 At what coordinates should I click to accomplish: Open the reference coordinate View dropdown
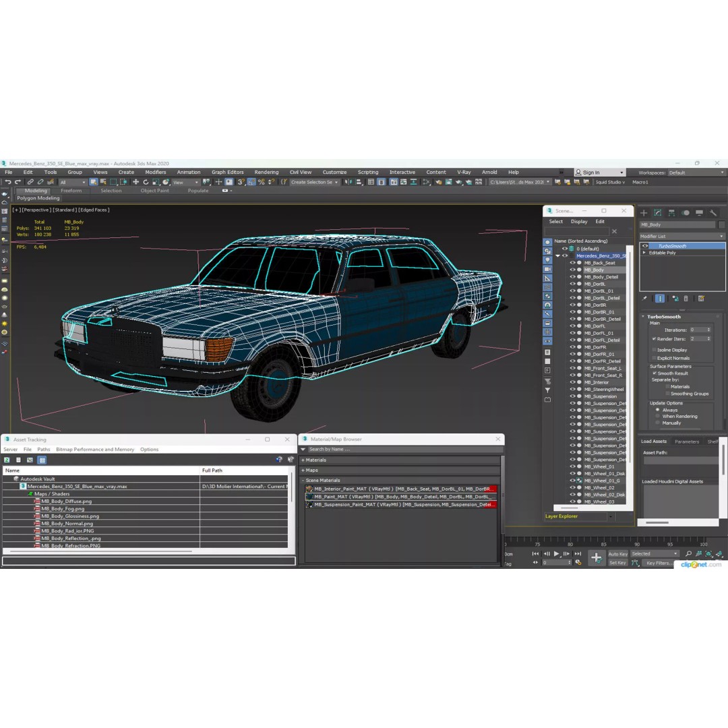[x=185, y=182]
